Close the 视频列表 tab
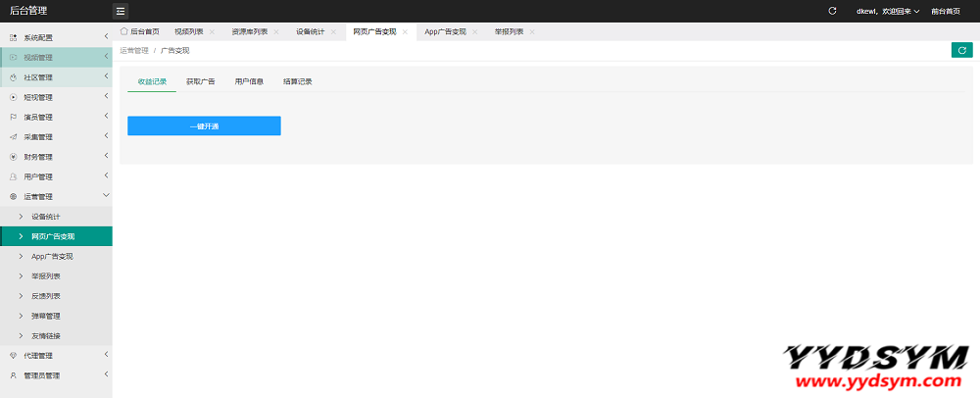This screenshot has height=398, width=980. click(212, 32)
